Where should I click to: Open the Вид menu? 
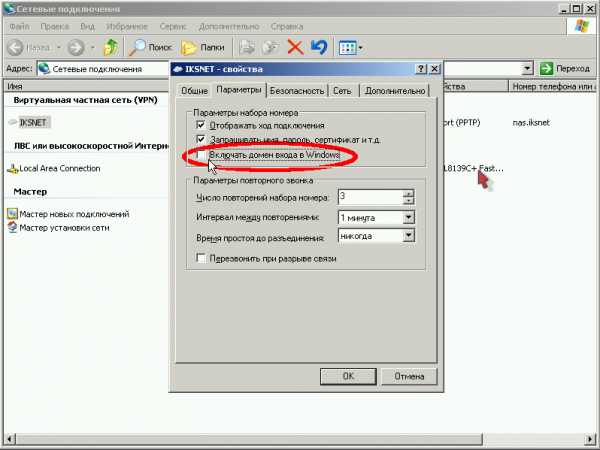point(87,26)
